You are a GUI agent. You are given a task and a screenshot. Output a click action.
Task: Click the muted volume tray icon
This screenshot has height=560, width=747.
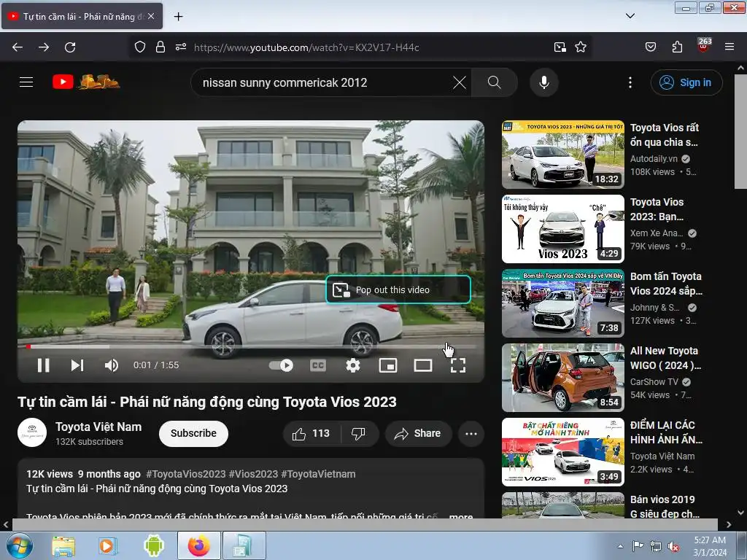pos(673,546)
